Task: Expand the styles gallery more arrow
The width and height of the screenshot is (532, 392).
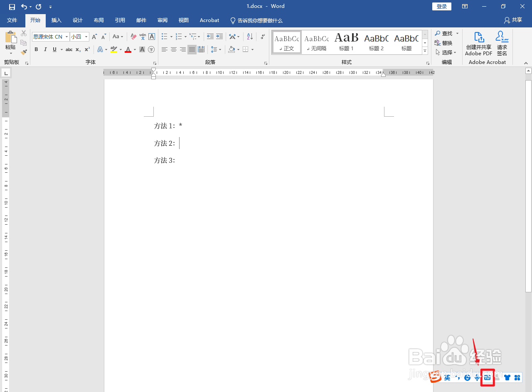Action: tap(425, 51)
